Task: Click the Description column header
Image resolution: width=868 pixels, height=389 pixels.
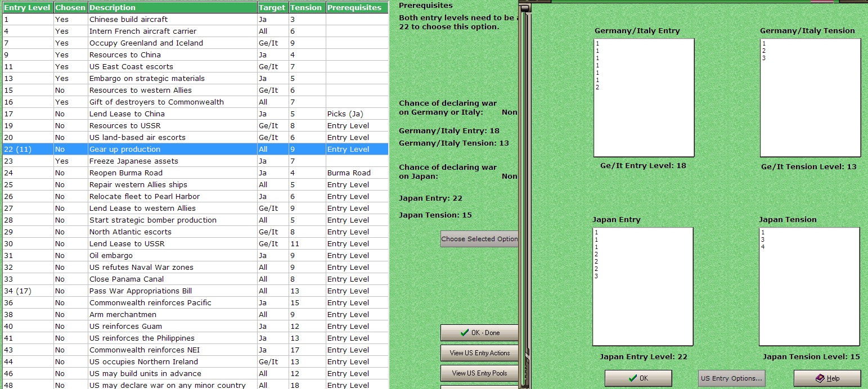Action: pyautogui.click(x=172, y=7)
